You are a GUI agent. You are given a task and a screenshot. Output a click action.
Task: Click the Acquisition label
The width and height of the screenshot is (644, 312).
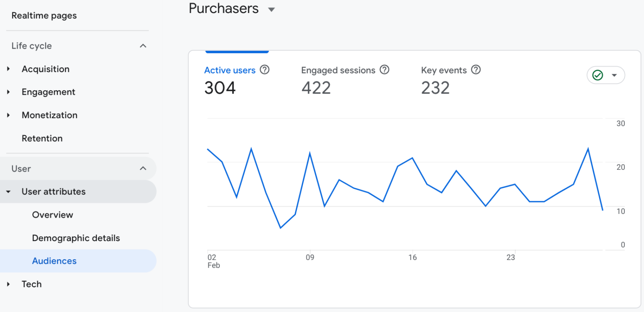[x=46, y=69]
